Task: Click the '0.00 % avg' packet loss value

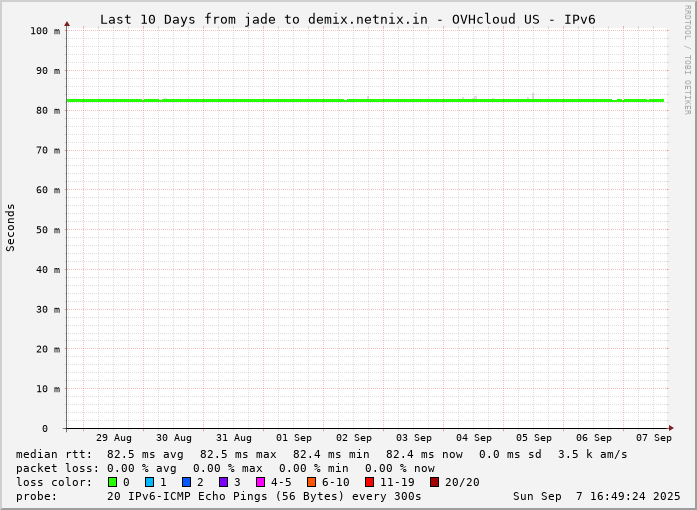Action: tap(141, 468)
